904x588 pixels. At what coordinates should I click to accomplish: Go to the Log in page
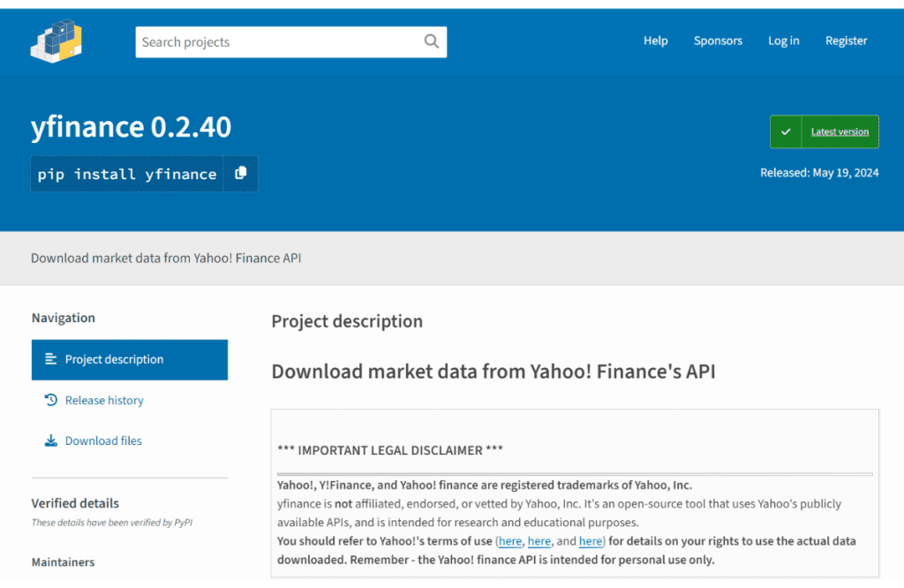pyautogui.click(x=783, y=41)
